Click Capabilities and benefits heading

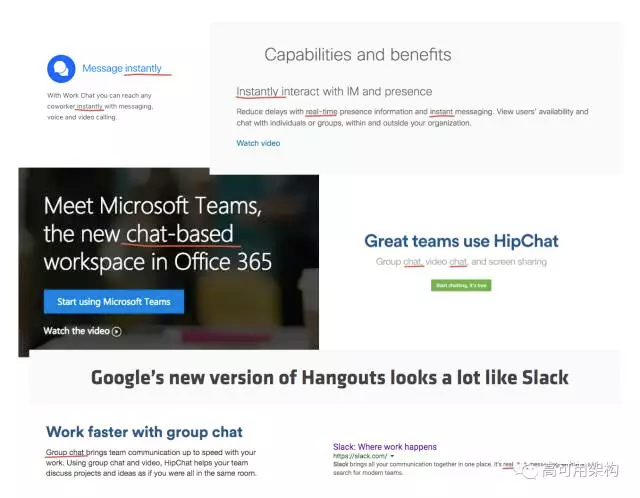(358, 55)
